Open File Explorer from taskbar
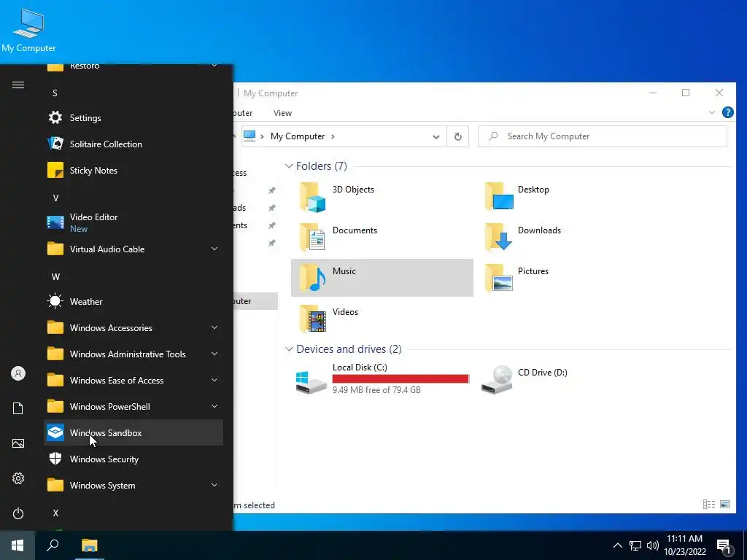The image size is (747, 560). (x=89, y=545)
